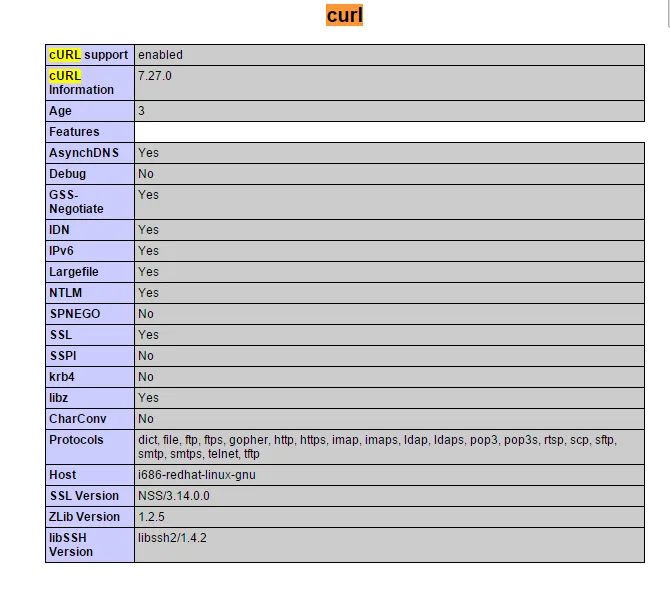Image resolution: width=670 pixels, height=590 pixels.
Task: Click the 'enabled' value cell
Action: 389,55
